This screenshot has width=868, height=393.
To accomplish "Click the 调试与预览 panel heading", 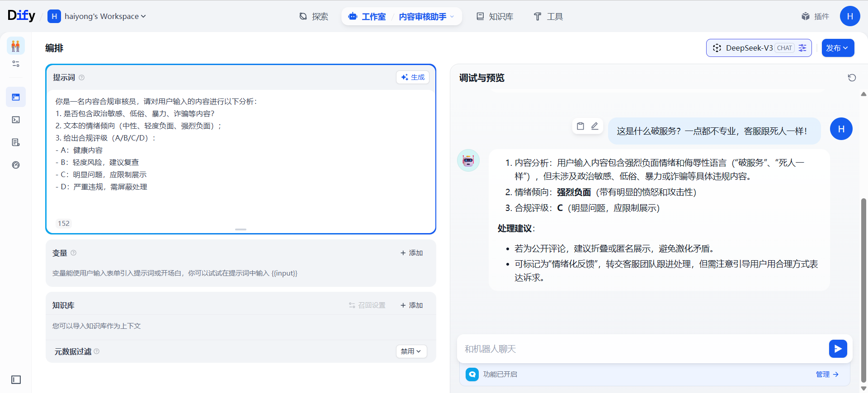I will click(482, 78).
